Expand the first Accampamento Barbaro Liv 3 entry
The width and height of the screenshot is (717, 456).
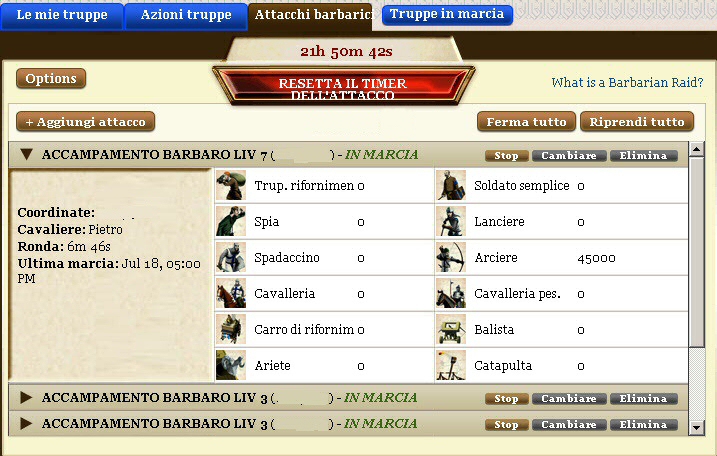pos(27,397)
